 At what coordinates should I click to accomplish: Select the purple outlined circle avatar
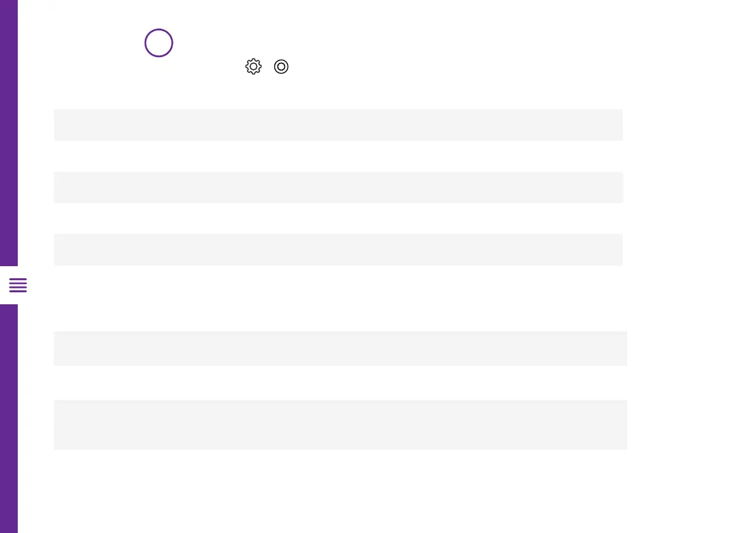pyautogui.click(x=159, y=43)
